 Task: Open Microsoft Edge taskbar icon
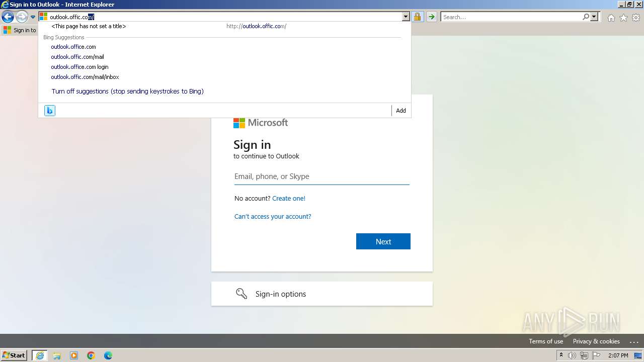coord(108,355)
